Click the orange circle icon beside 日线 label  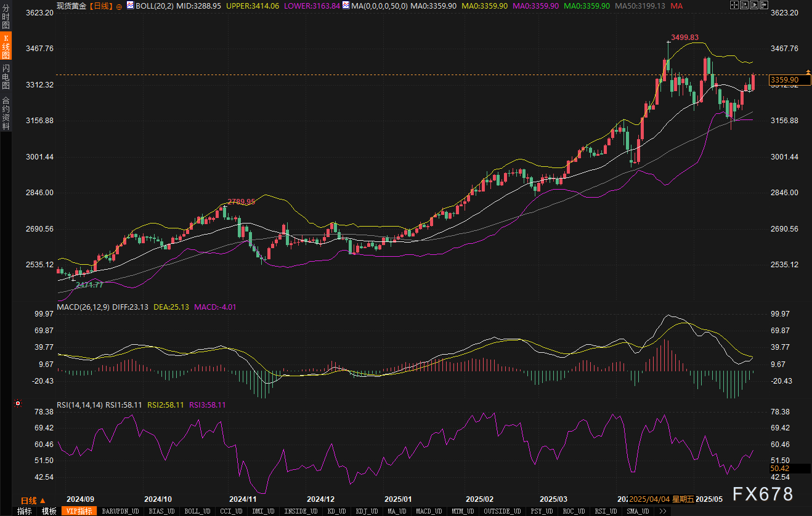[x=119, y=6]
